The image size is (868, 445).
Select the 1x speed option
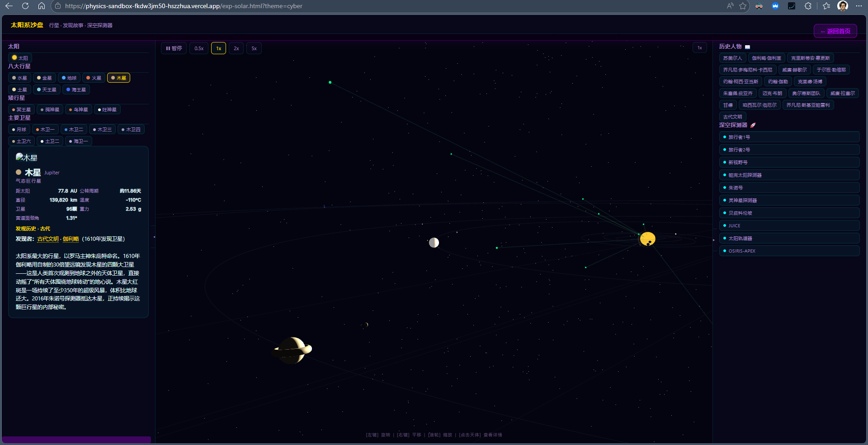[219, 48]
